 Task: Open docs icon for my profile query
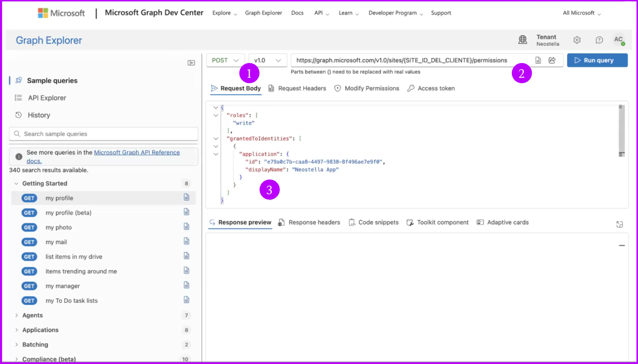(186, 197)
